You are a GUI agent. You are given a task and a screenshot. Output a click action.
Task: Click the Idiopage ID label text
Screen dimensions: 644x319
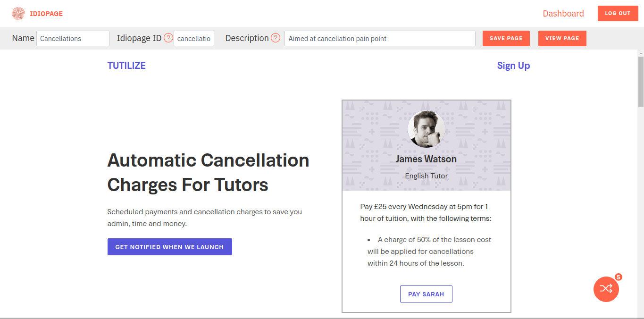click(x=139, y=38)
